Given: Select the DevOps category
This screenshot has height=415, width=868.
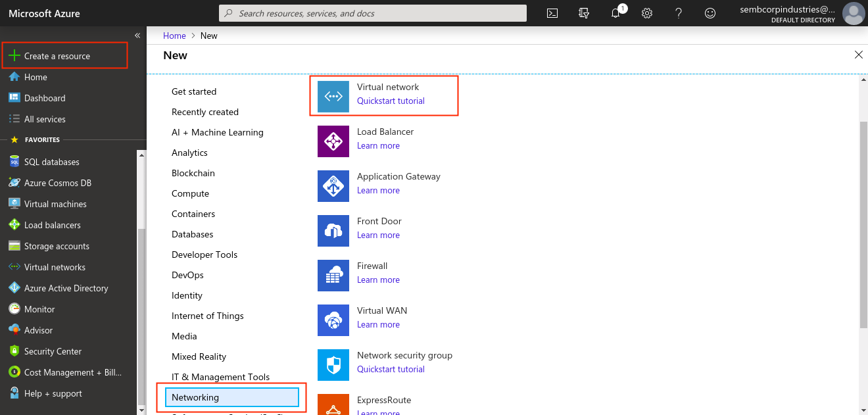Looking at the screenshot, I should 187,275.
